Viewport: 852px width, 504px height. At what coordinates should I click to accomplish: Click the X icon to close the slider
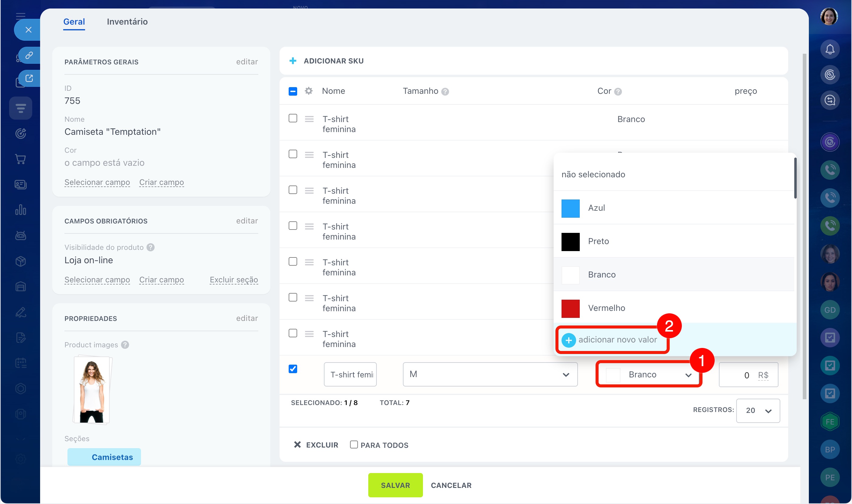[29, 30]
